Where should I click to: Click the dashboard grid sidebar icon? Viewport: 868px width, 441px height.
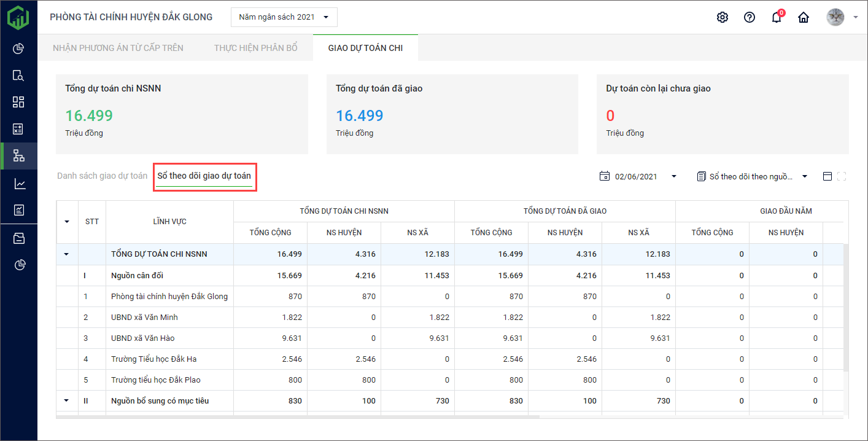(x=18, y=102)
